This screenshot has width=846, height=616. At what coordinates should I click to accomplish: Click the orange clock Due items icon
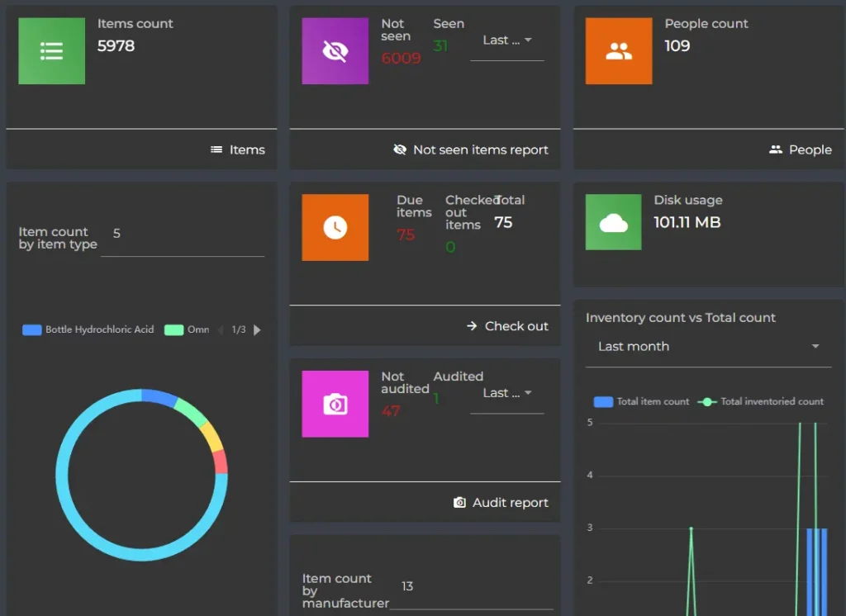click(335, 227)
